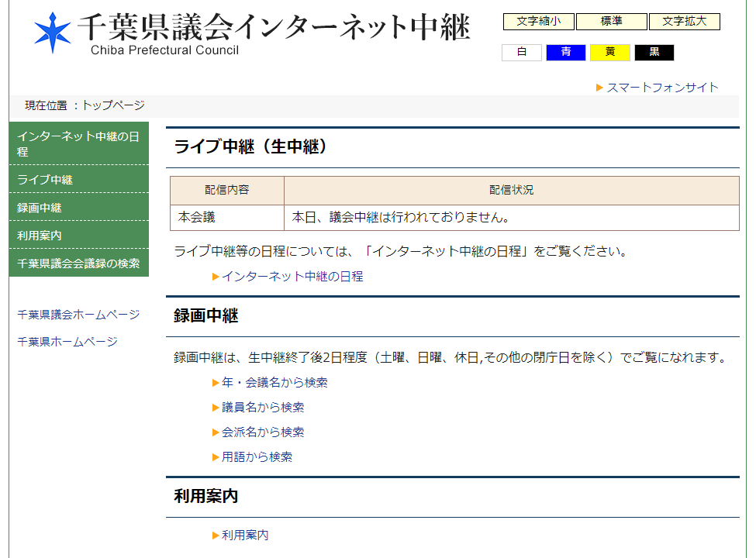Click the 用語から検索 link

click(x=257, y=457)
